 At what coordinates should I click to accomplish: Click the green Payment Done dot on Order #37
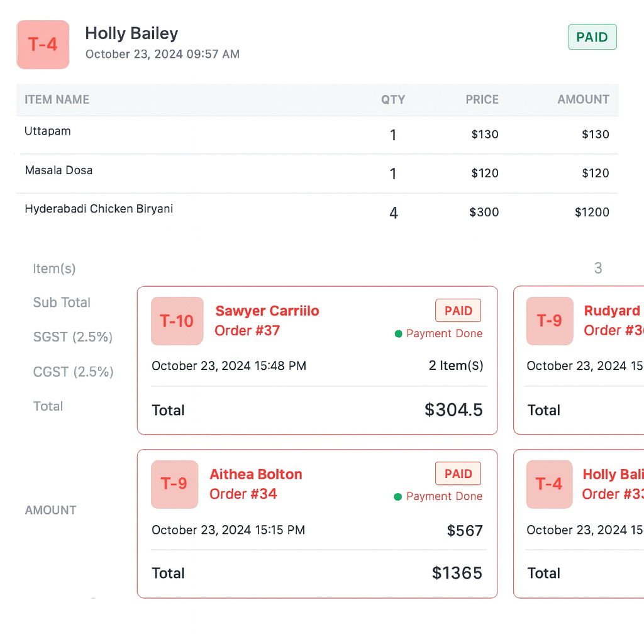398,334
